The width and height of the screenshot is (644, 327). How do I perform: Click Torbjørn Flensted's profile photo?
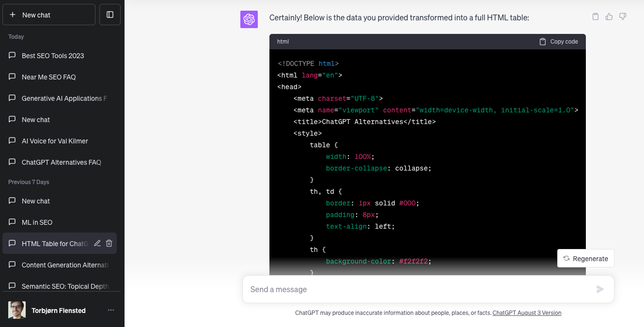(17, 310)
